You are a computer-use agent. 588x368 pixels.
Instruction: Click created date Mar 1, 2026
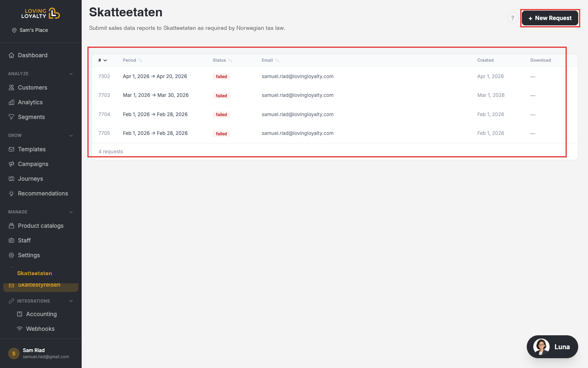[491, 95]
